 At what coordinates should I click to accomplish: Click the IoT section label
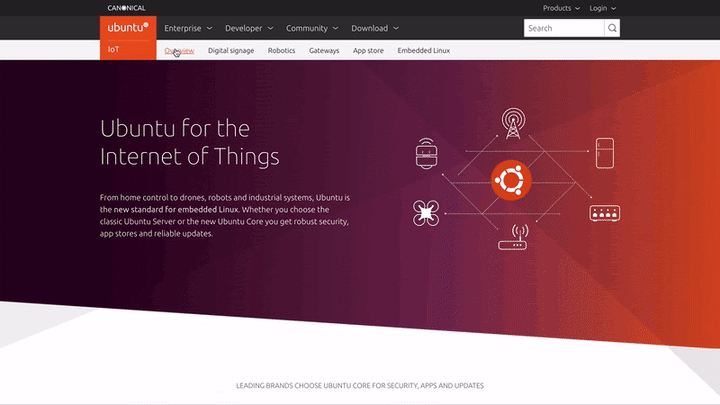[113, 49]
